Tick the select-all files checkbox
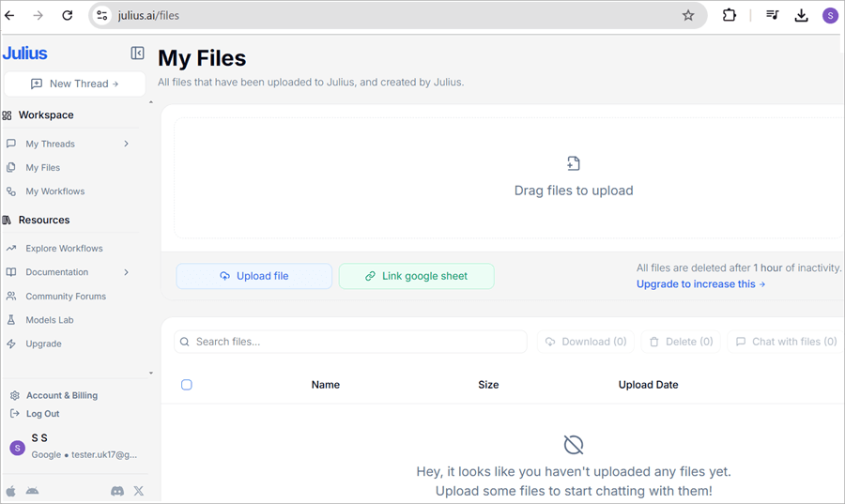The width and height of the screenshot is (845, 504). point(187,385)
